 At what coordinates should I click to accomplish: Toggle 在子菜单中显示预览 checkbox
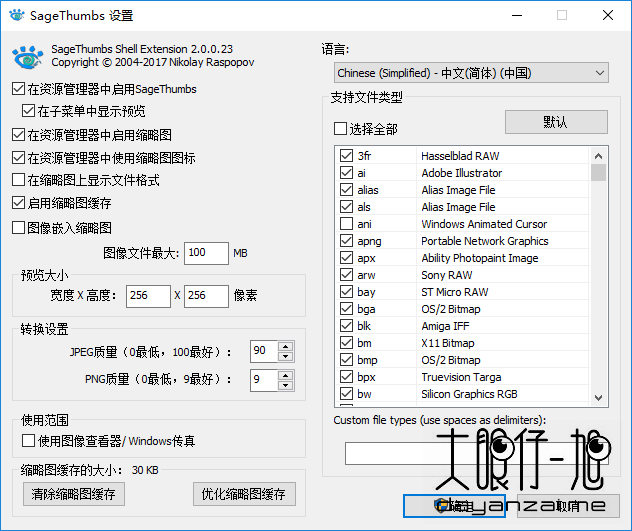(x=28, y=111)
